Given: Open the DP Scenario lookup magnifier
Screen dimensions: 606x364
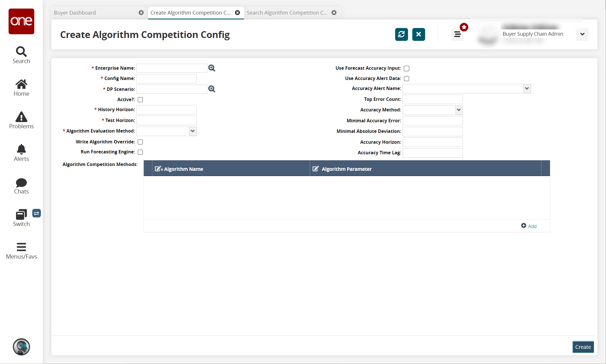Looking at the screenshot, I should click(211, 89).
